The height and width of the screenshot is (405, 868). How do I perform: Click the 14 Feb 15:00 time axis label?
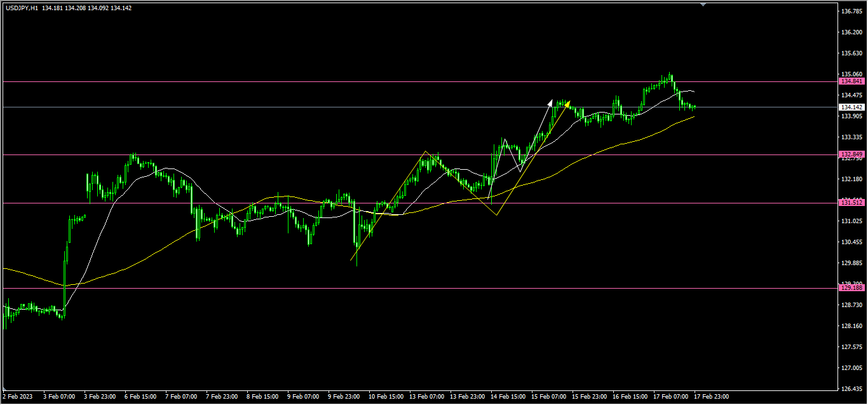pos(508,397)
